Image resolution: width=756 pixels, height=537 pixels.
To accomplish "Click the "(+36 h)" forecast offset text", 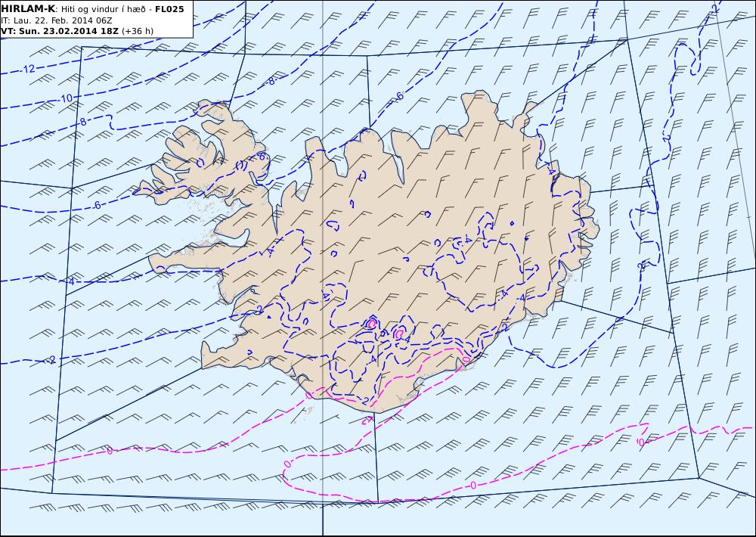I will click(x=138, y=31).
